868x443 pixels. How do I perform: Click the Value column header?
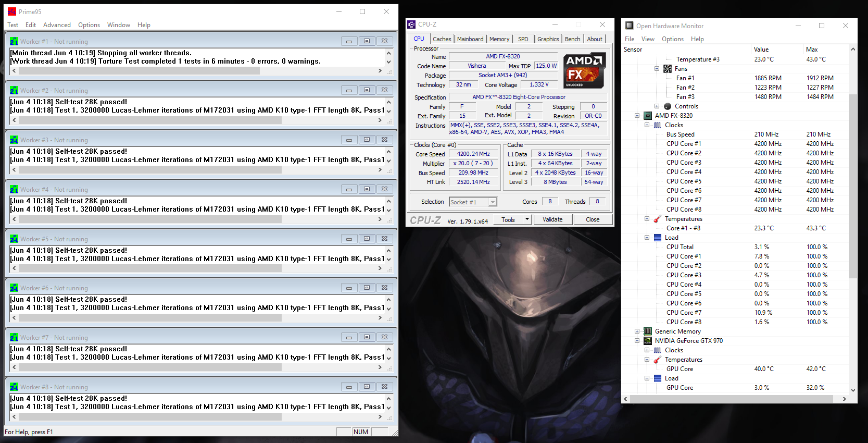(777, 50)
